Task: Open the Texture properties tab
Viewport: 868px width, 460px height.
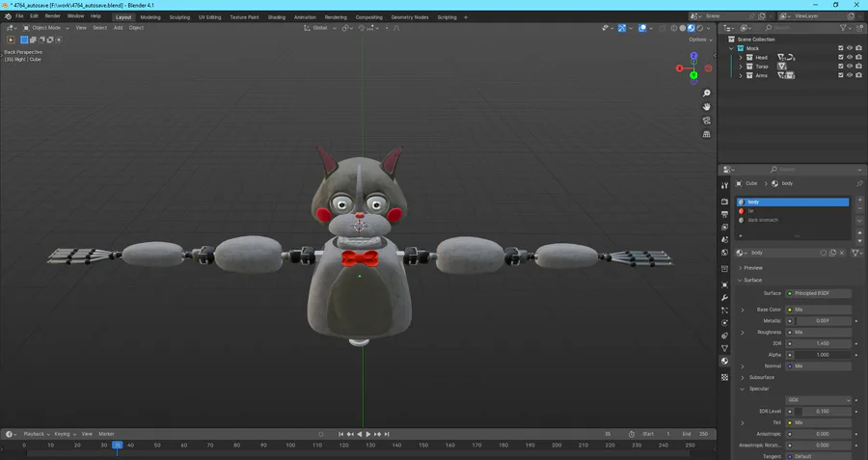Action: tap(724, 377)
